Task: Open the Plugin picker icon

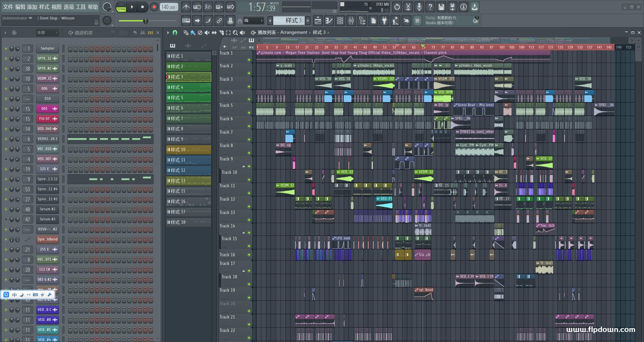Action: point(384,20)
